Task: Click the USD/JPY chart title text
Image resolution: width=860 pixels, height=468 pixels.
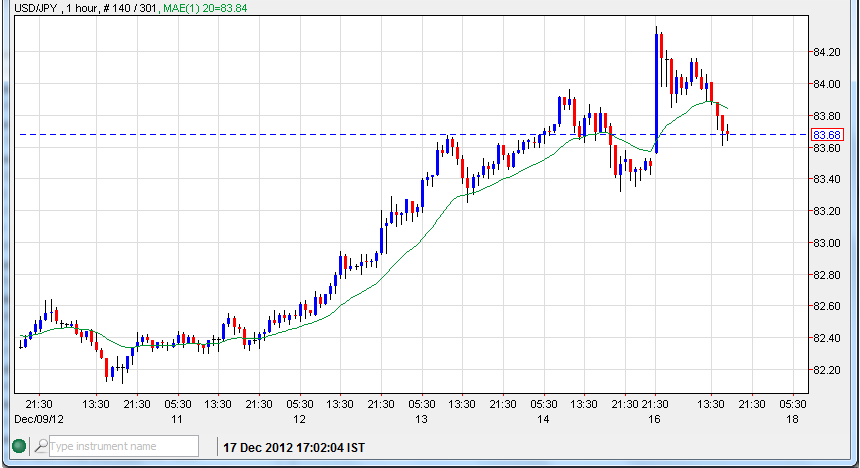Action: (x=36, y=8)
